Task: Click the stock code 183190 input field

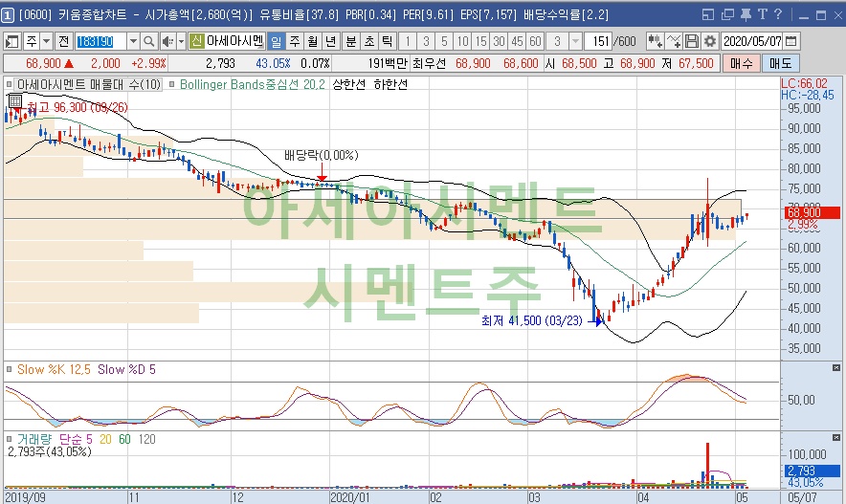Action: (x=100, y=41)
